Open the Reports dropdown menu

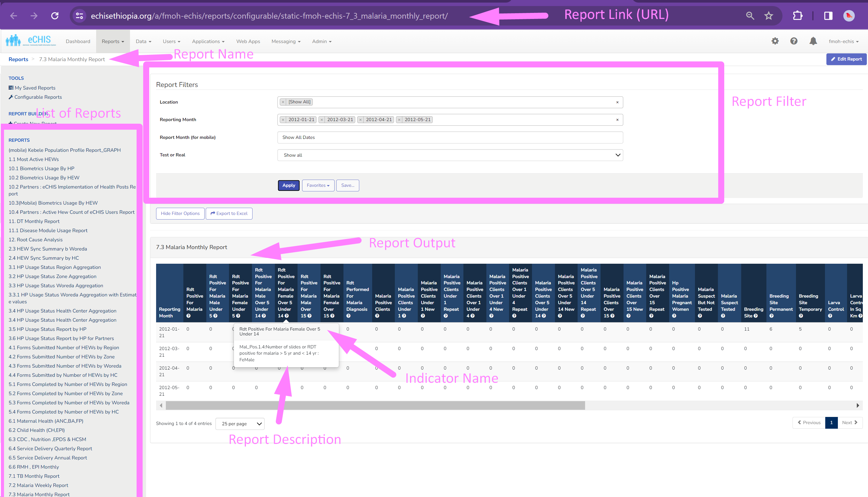pyautogui.click(x=113, y=41)
